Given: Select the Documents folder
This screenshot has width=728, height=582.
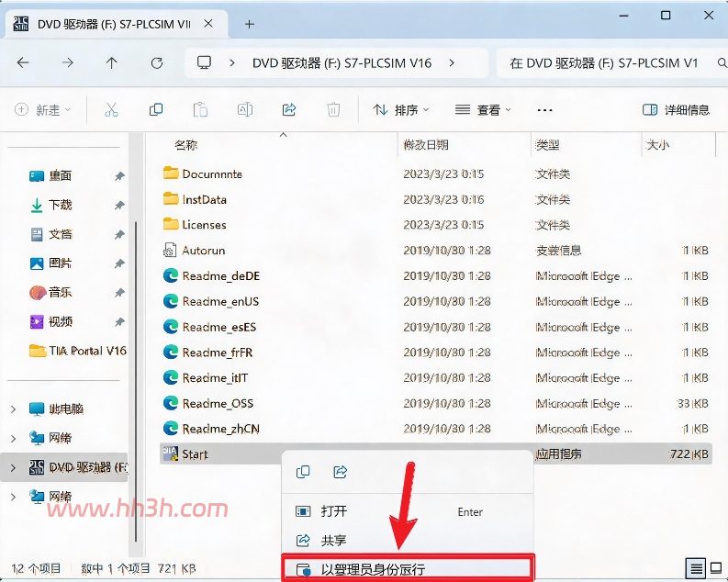Looking at the screenshot, I should pyautogui.click(x=203, y=173).
